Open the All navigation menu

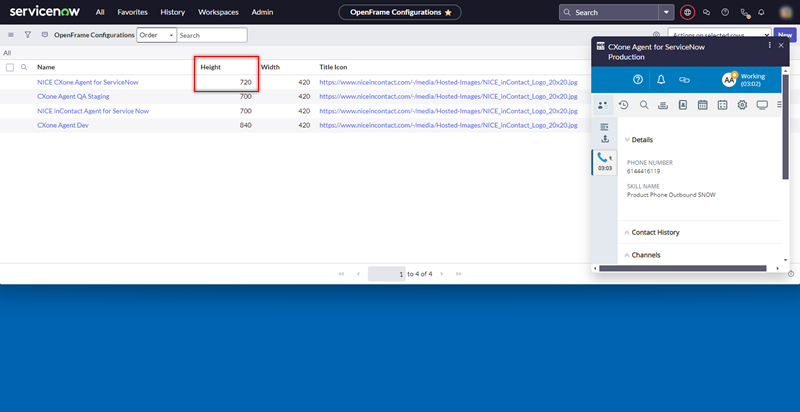(x=100, y=12)
